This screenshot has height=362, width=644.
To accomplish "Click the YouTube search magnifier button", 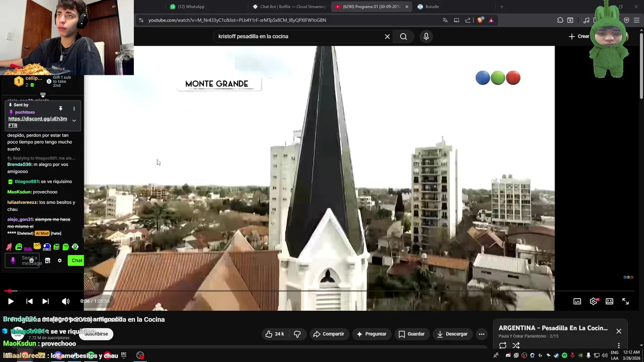I will point(404,36).
